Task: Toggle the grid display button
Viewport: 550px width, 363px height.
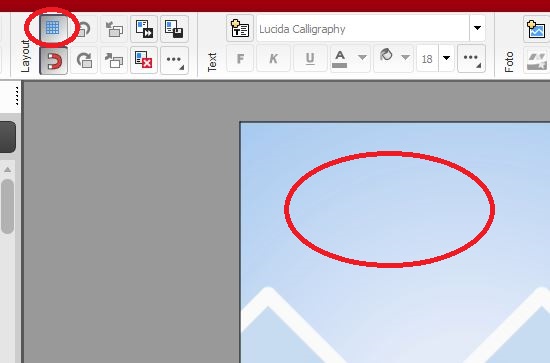Action: (53, 28)
